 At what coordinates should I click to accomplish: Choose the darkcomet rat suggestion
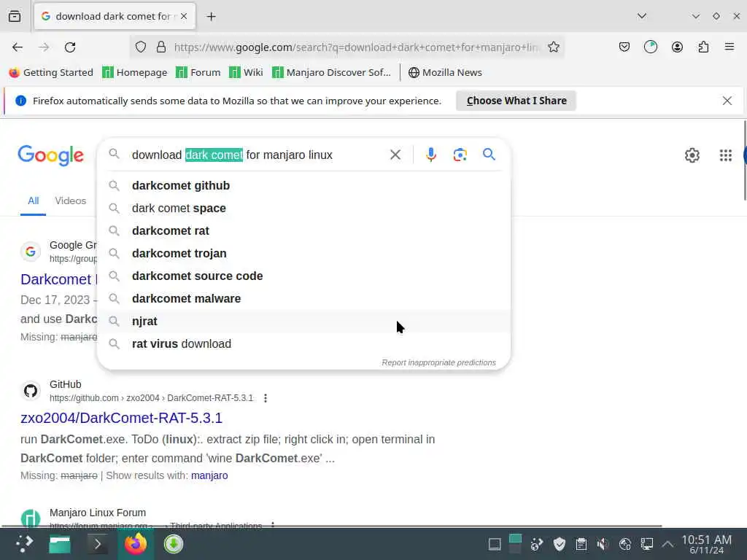[304, 230]
